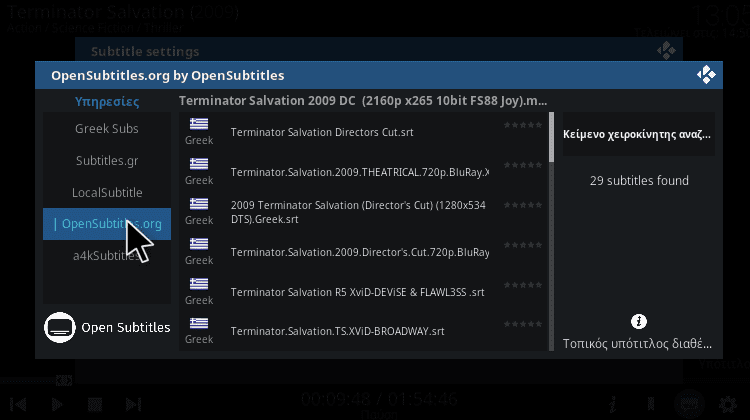Click the Greek flag of R5 XviD-DEViSE row
The image size is (750, 420).
point(199,284)
